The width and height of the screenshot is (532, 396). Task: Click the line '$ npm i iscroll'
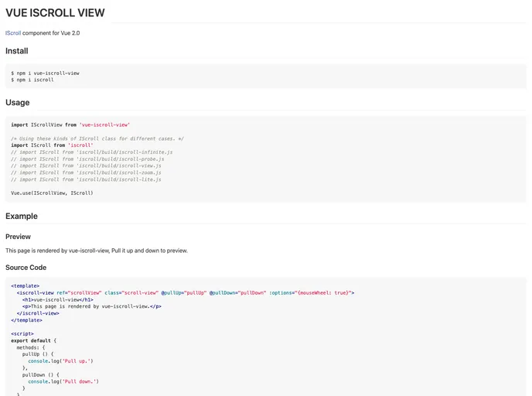[x=32, y=80]
